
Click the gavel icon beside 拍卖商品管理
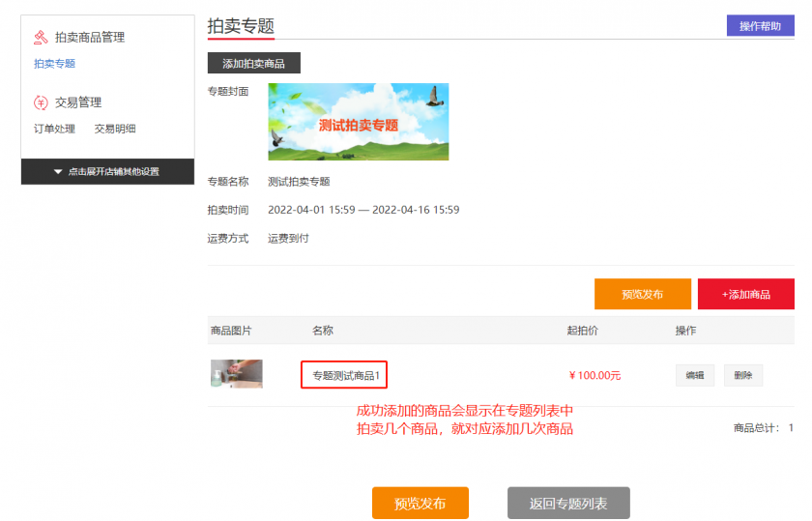41,38
